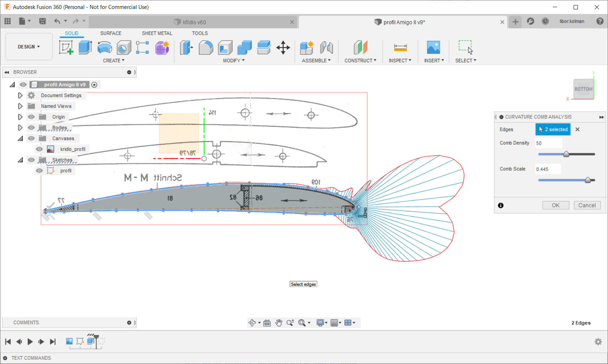Expand the Document Settings node
The image size is (608, 364).
tap(20, 95)
